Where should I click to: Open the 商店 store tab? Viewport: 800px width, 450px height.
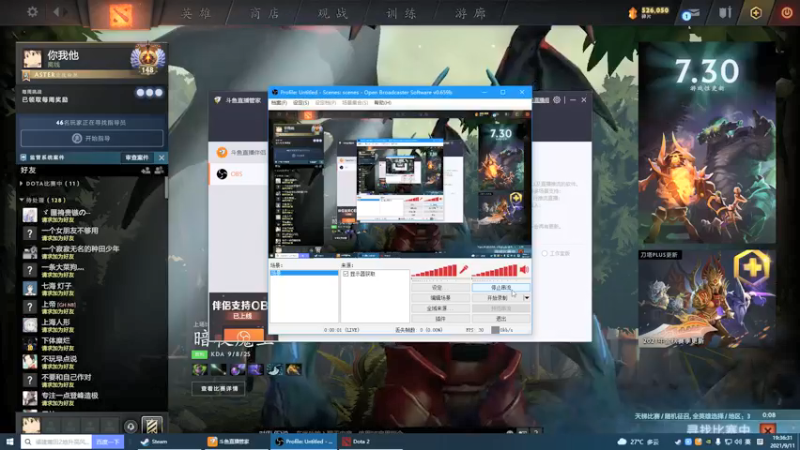[265, 13]
